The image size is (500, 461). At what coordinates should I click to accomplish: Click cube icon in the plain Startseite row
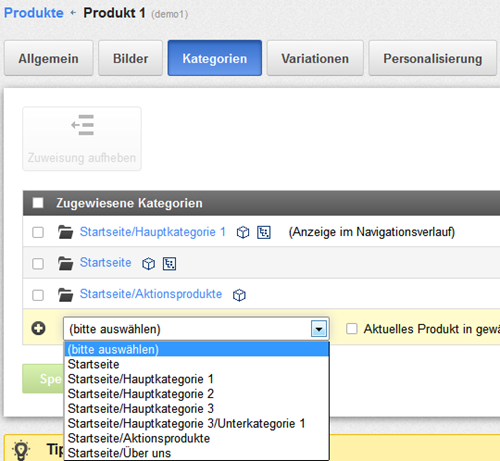pos(148,264)
